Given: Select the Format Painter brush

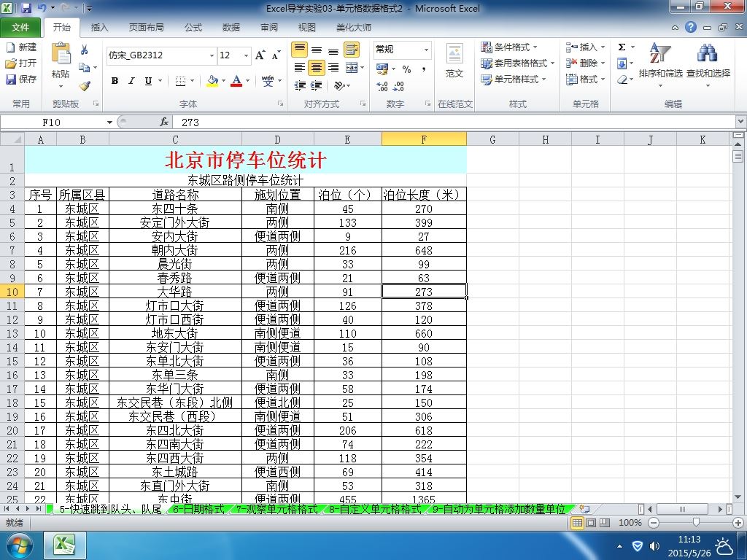Looking at the screenshot, I should tap(85, 86).
